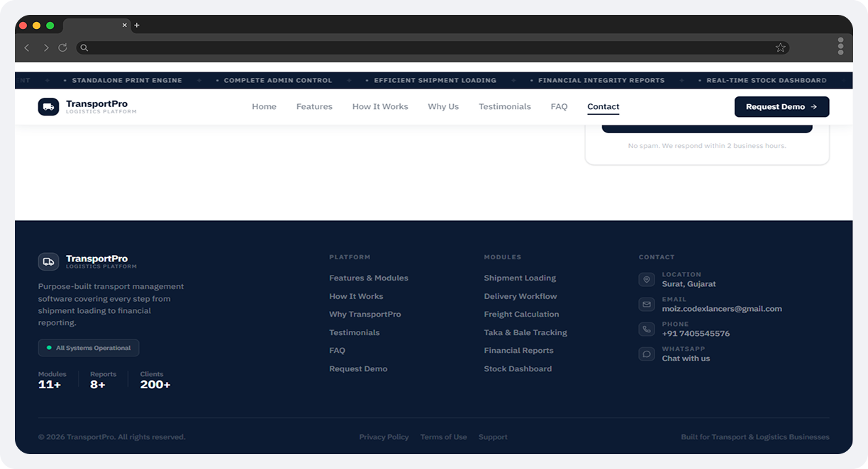Click the All Systems Operational status badge
868x469 pixels.
pyautogui.click(x=89, y=348)
